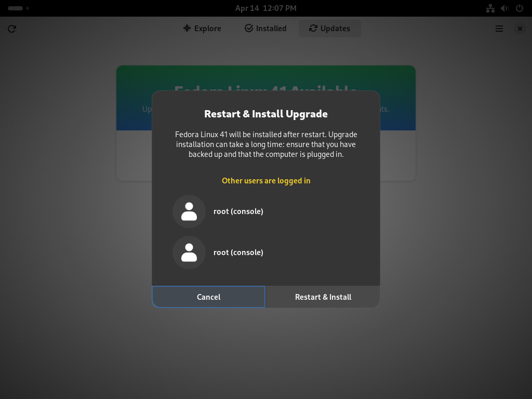The image size is (532, 399).
Task: Open the network status icon in top bar
Action: point(490,8)
